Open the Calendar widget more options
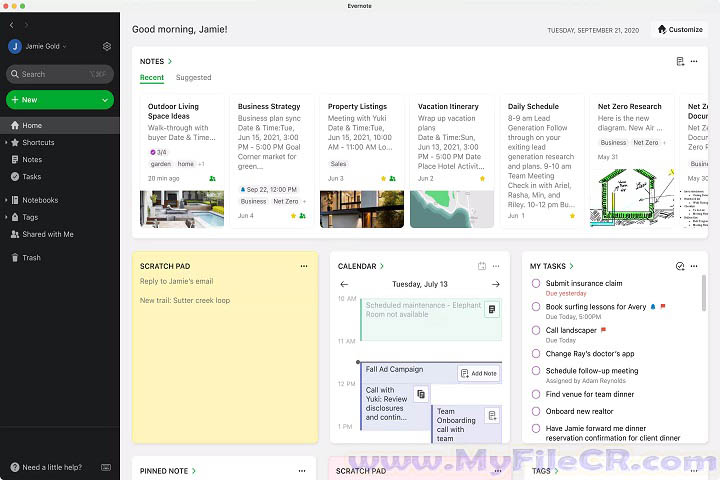Image resolution: width=720 pixels, height=480 pixels. coord(496,266)
